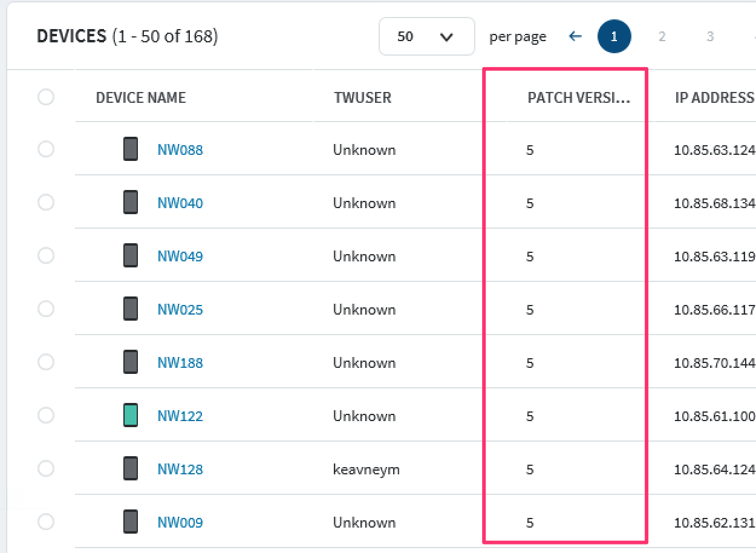This screenshot has height=553, width=756.
Task: Click the previous page arrow icon
Action: tap(575, 36)
